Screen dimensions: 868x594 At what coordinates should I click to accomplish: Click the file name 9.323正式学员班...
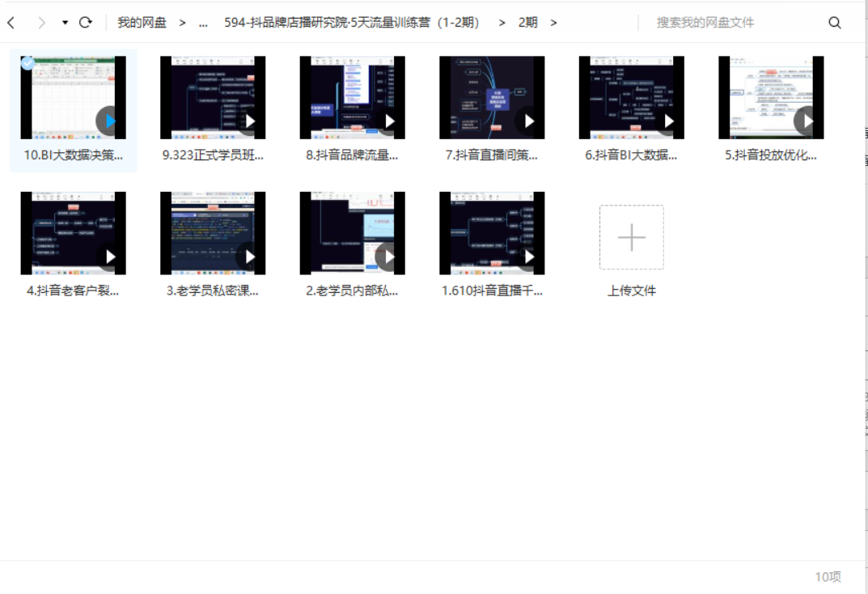213,155
